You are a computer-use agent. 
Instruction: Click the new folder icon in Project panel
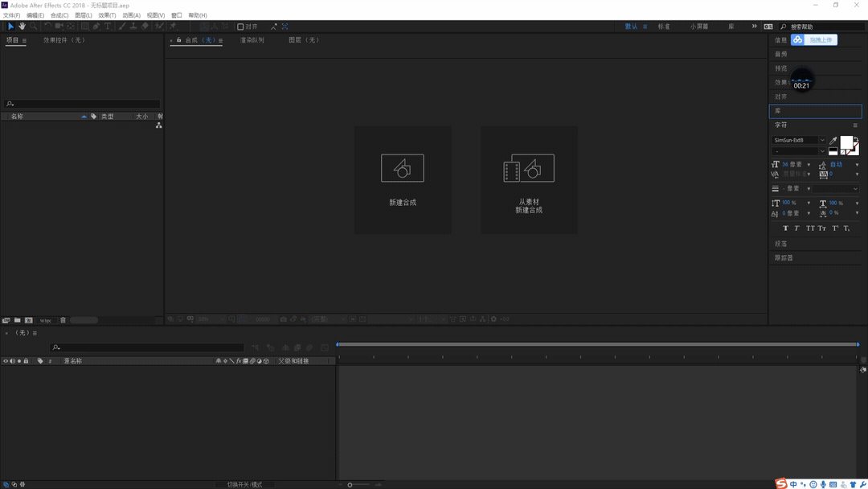tap(17, 320)
